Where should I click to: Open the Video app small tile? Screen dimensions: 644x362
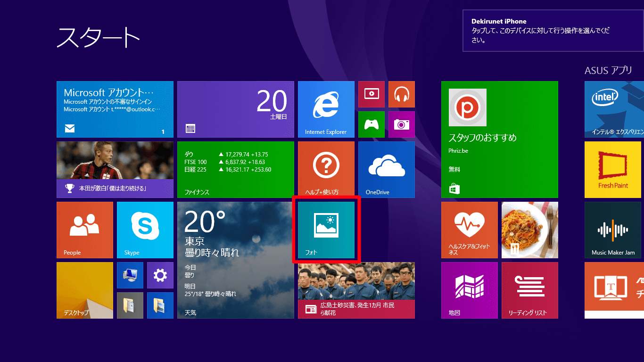pyautogui.click(x=372, y=94)
